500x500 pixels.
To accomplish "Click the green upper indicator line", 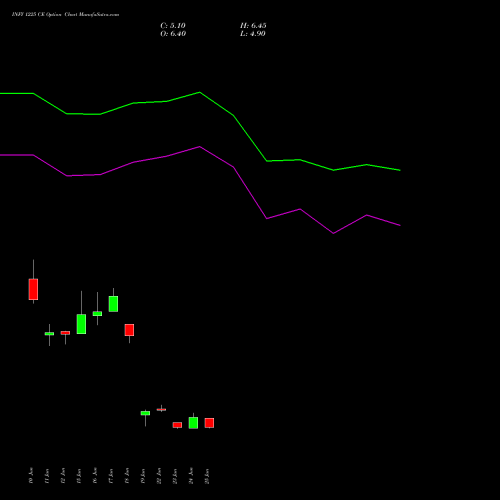I will point(200,92).
